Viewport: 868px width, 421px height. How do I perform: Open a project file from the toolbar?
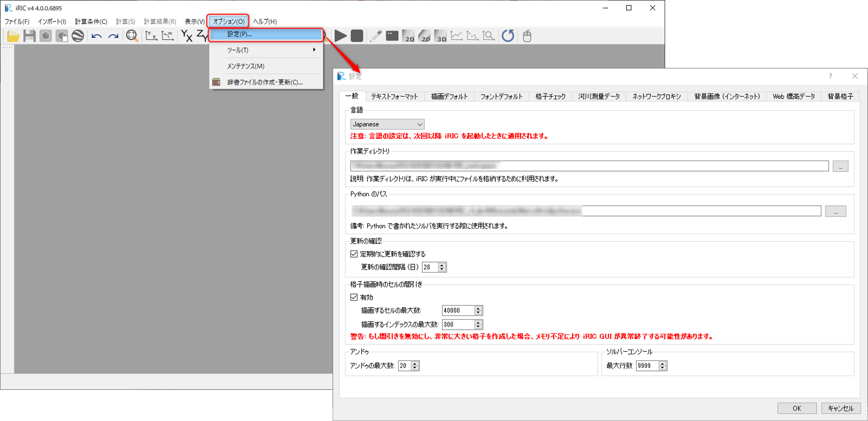pos(13,36)
